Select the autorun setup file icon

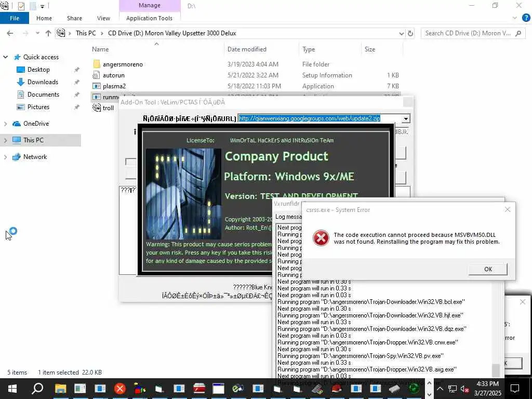[x=97, y=75]
